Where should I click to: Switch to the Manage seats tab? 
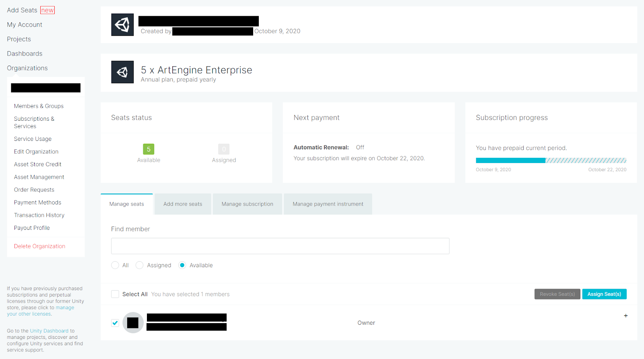pos(127,204)
